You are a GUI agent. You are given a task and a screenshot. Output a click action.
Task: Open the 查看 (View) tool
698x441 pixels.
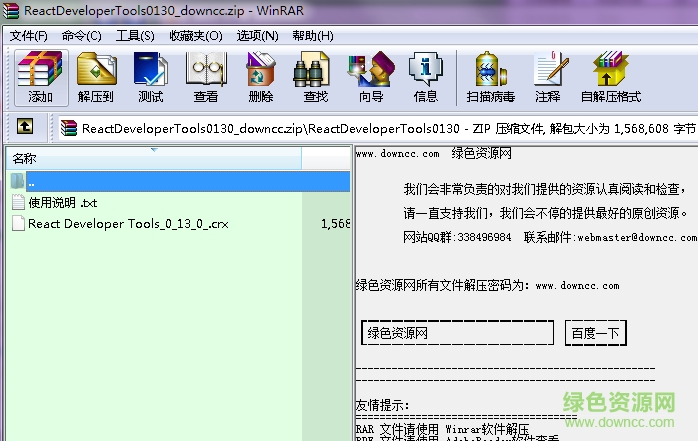point(206,77)
